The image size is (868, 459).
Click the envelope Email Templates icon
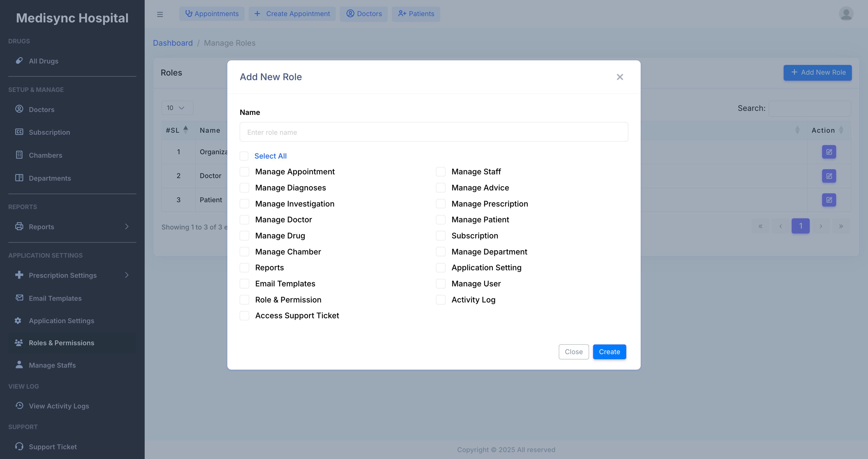[x=19, y=298]
